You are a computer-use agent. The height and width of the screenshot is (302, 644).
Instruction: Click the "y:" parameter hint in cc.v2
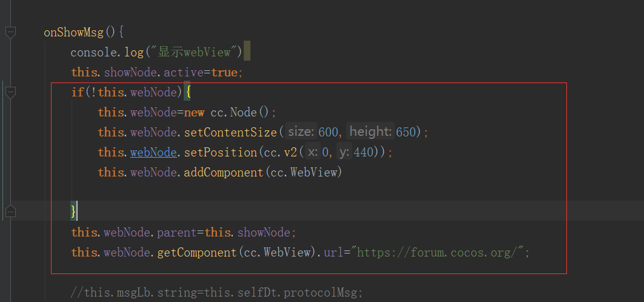pos(344,152)
